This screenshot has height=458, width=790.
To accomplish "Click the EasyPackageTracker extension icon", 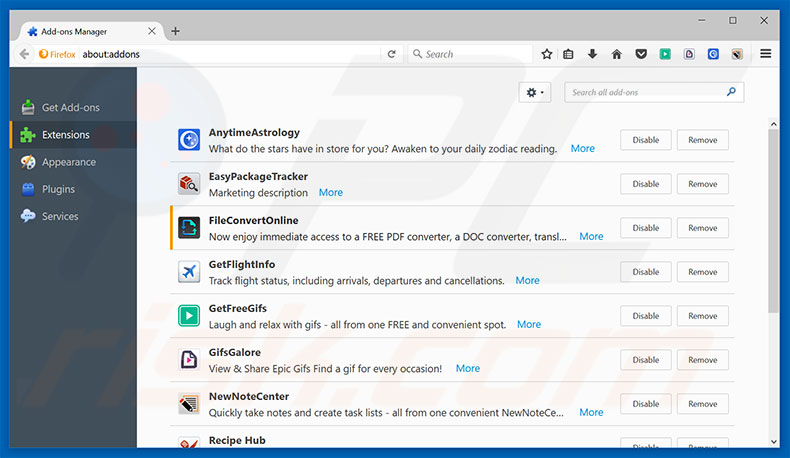I will point(189,183).
